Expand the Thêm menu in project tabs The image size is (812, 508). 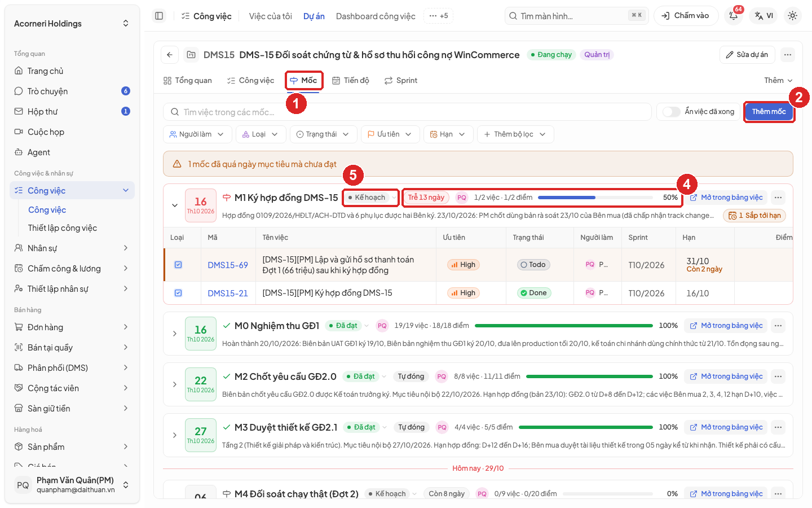point(778,81)
